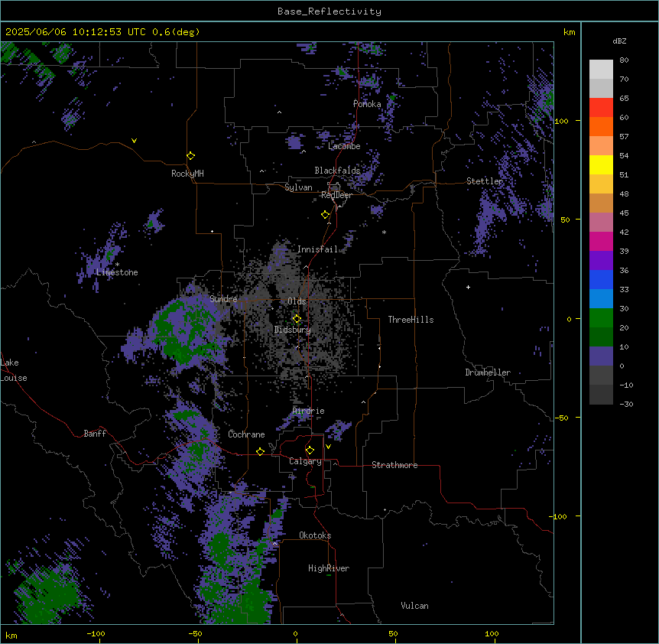Click the Lacombe label
Viewport: 659px width, 644px height.
pos(344,146)
